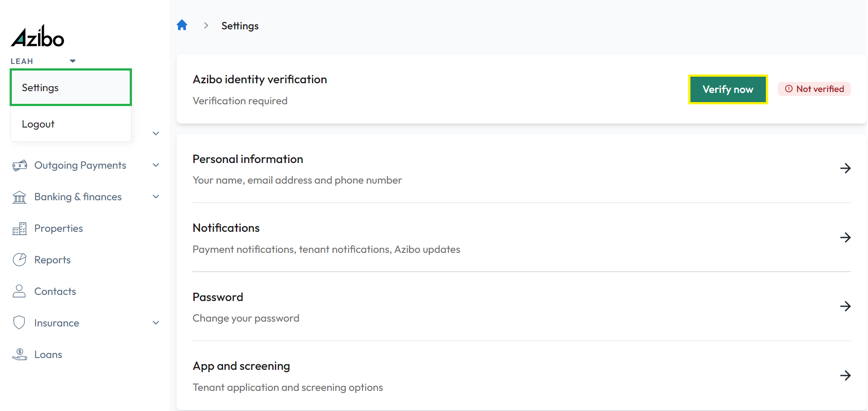Go to Contacts in the sidebar
This screenshot has width=868, height=411.
point(55,291)
